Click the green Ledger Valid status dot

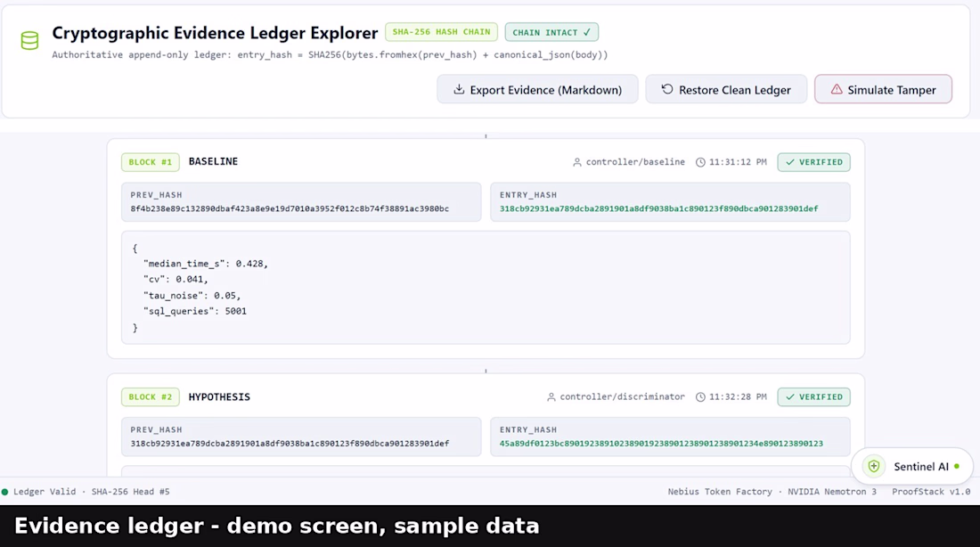coord(5,492)
